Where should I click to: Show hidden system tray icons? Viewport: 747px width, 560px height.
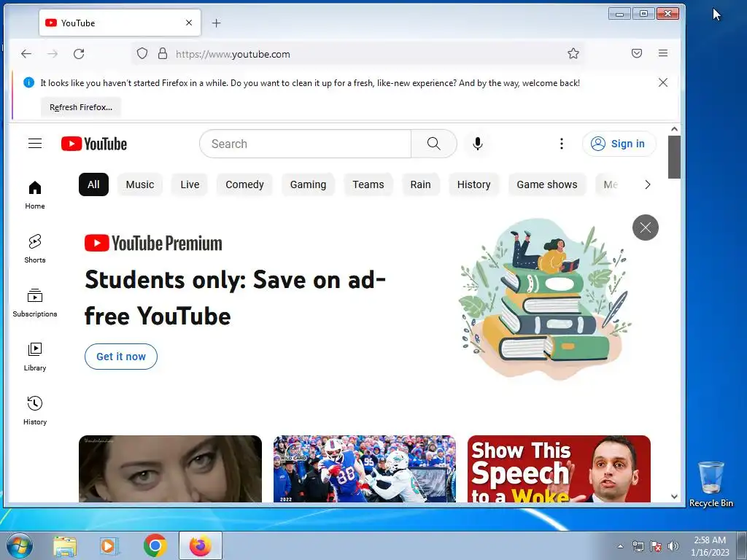pyautogui.click(x=620, y=546)
